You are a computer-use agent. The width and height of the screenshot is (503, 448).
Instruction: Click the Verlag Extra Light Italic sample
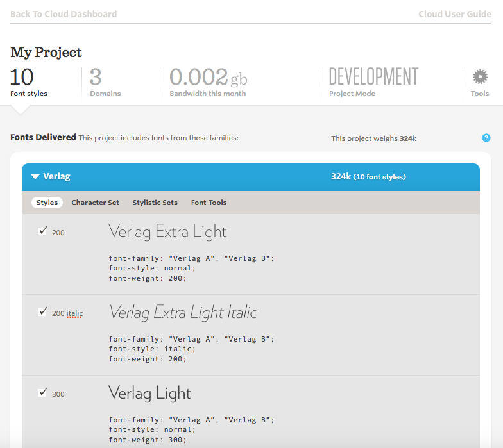[183, 313]
